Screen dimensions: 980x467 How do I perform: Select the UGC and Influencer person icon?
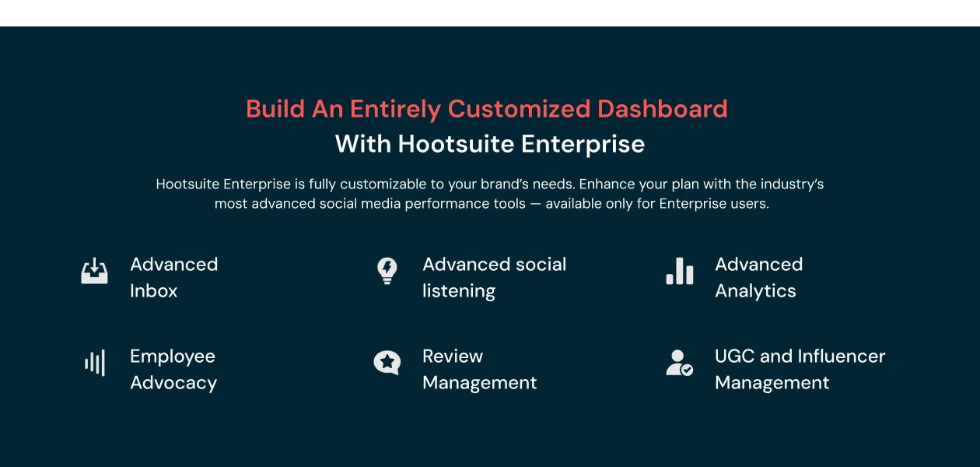(x=679, y=363)
